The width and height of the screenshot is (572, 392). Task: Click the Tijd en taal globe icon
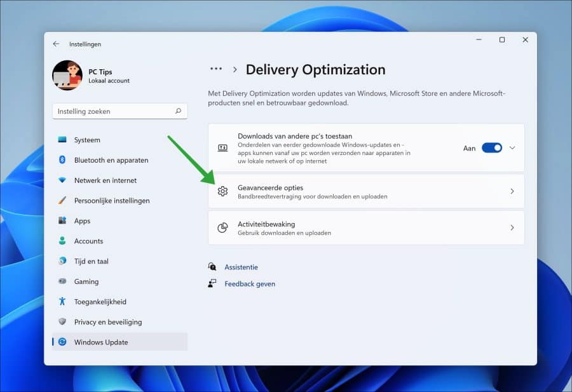click(62, 260)
